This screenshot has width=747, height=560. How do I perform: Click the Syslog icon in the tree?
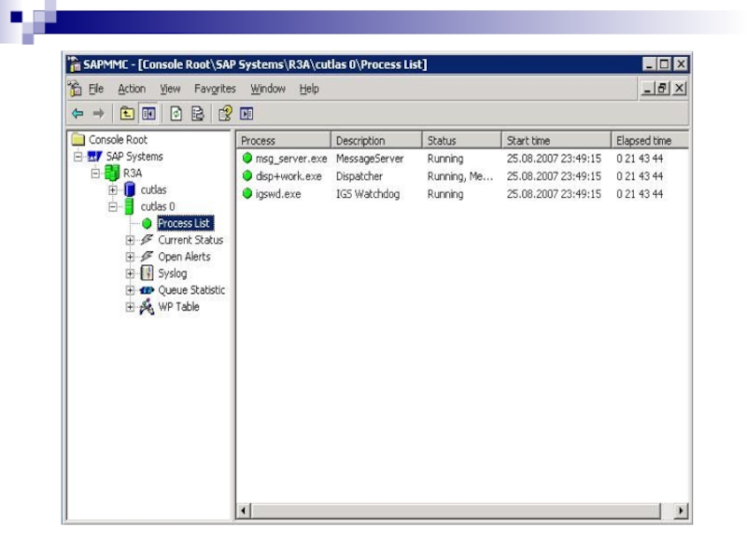click(148, 273)
